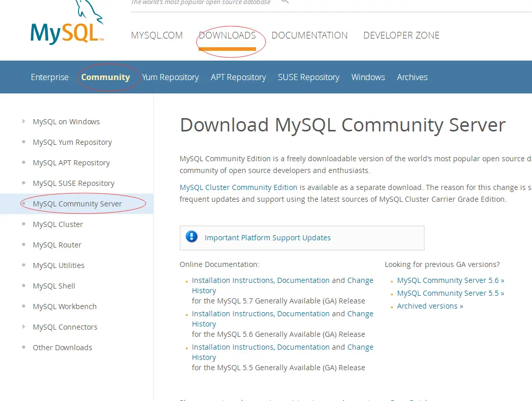Open Yum Repository submenu item
532x401 pixels.
coord(170,78)
